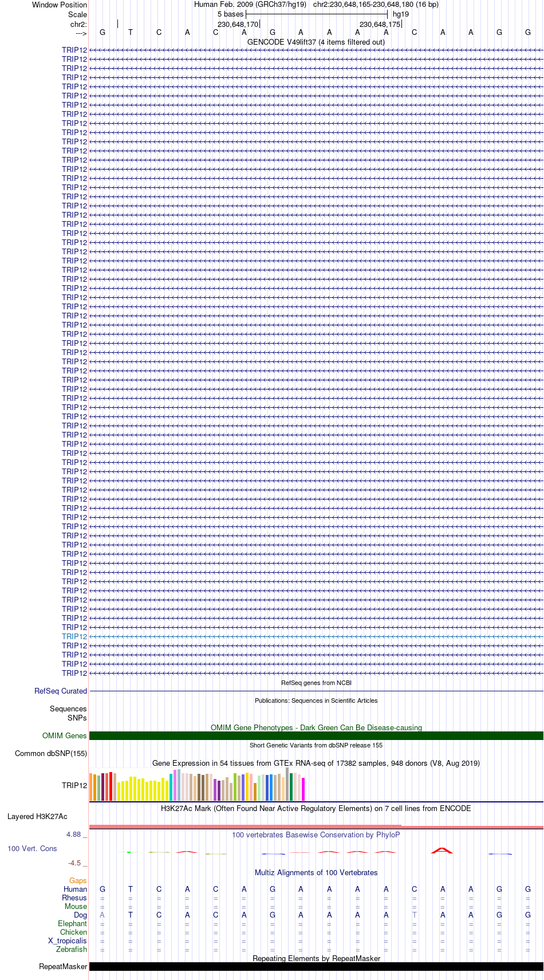
Task: Click the 230,648,175 ruler position marker
Action: pos(380,24)
